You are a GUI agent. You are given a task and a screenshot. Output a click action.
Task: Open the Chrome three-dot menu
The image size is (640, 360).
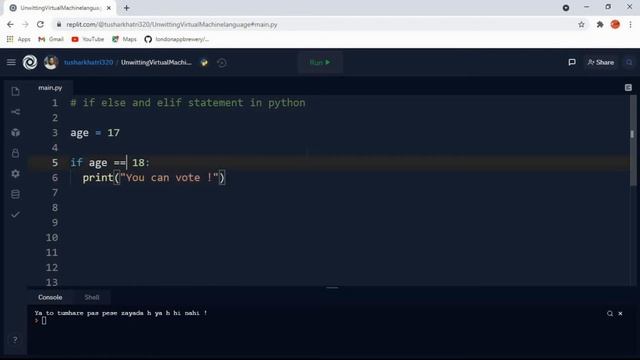click(630, 24)
